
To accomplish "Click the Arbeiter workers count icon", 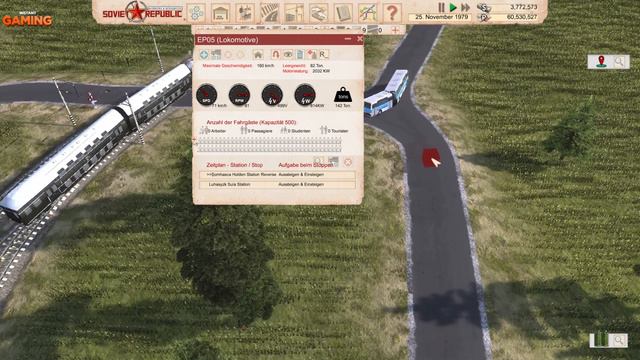I will (204, 130).
